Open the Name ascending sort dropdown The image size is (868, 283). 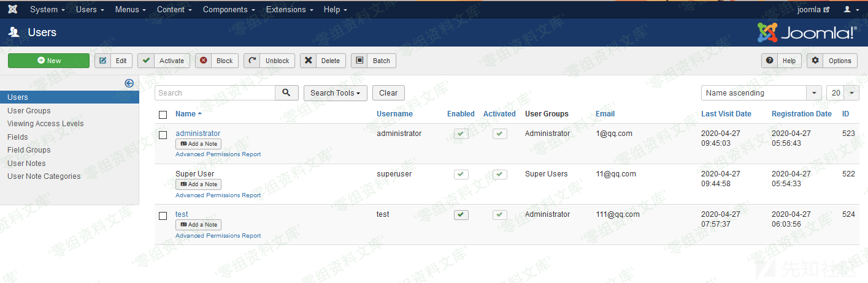click(761, 93)
